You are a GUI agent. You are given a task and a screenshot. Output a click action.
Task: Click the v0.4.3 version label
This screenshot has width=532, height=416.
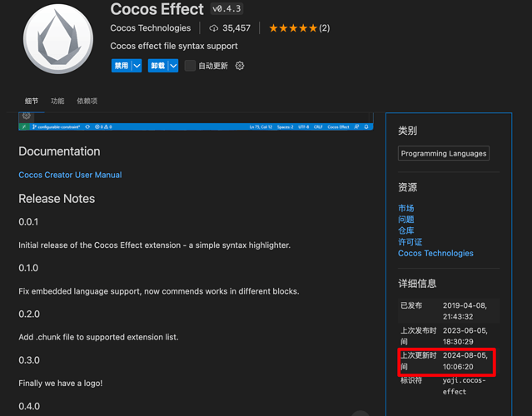[x=226, y=8]
